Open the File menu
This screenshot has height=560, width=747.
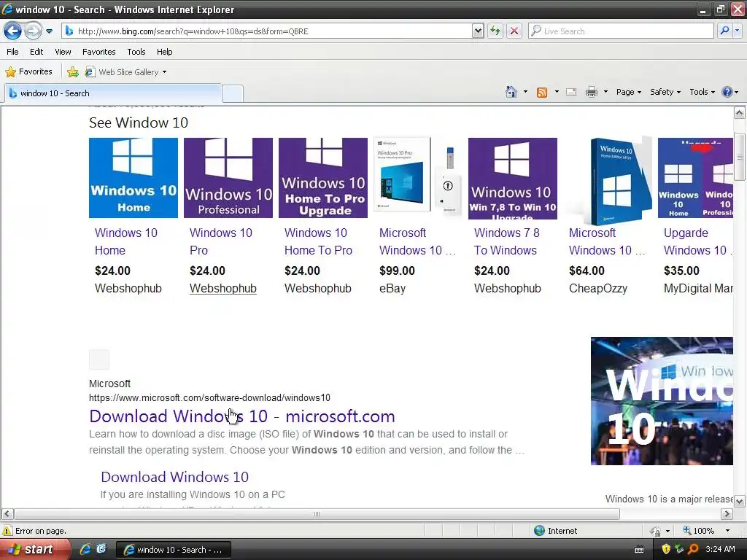tap(13, 52)
